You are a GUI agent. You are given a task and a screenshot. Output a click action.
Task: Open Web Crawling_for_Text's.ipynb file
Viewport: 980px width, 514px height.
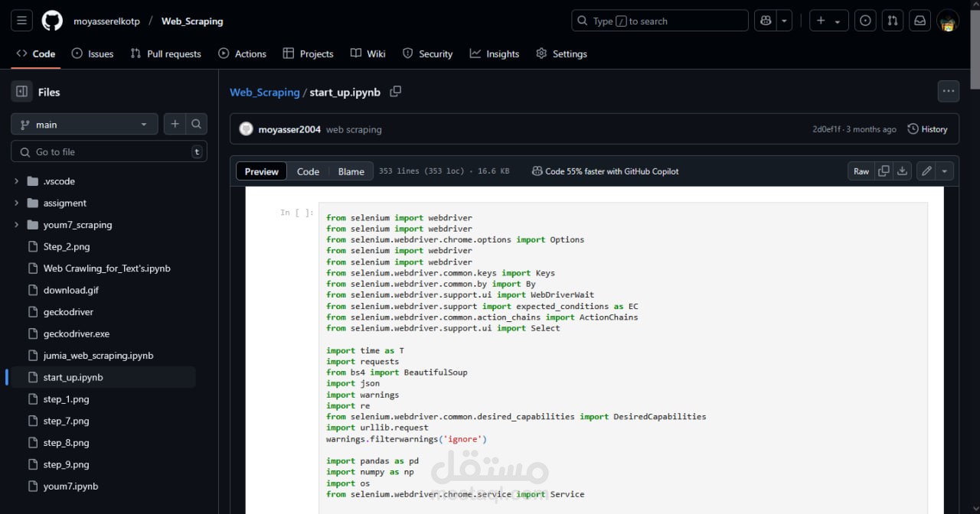coord(107,268)
